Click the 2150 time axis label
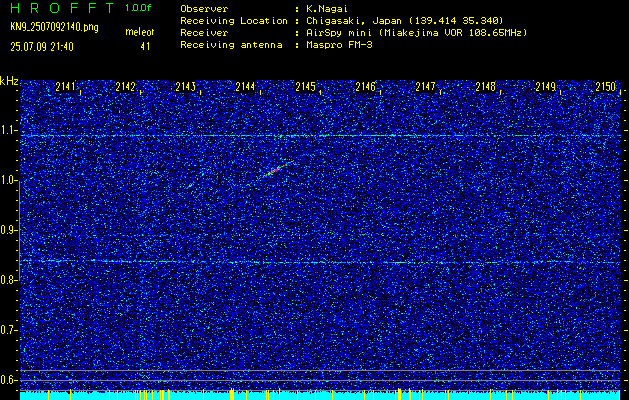Image resolution: width=629 pixels, height=400 pixels. pos(605,86)
